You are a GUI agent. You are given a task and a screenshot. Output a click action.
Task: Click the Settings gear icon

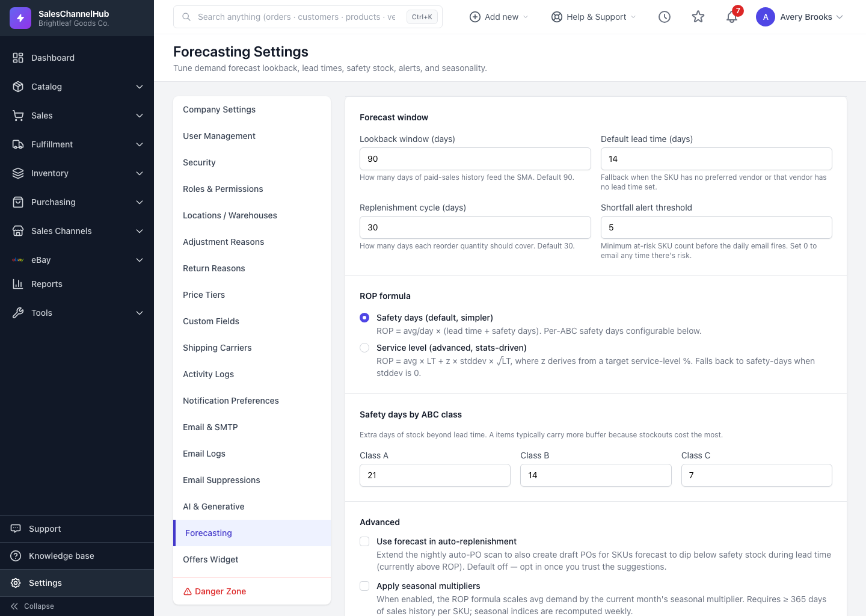(x=16, y=583)
